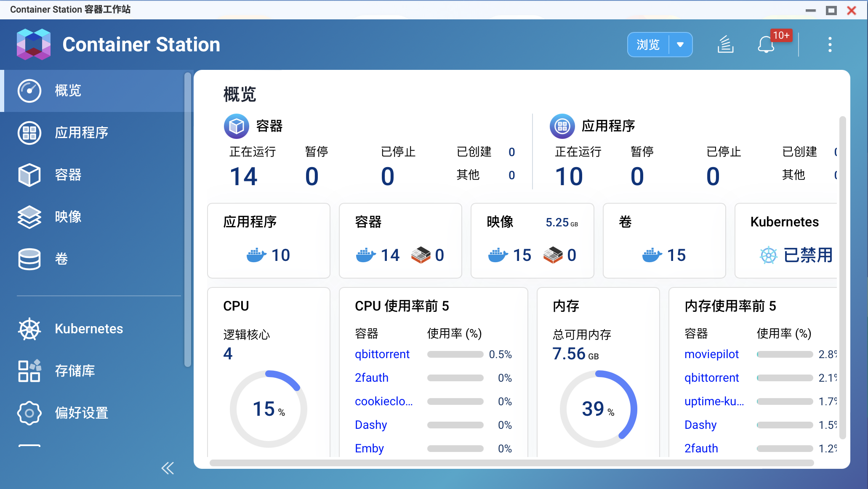Click the Container Station logo icon
Image resolution: width=868 pixels, height=489 pixels.
click(x=33, y=44)
